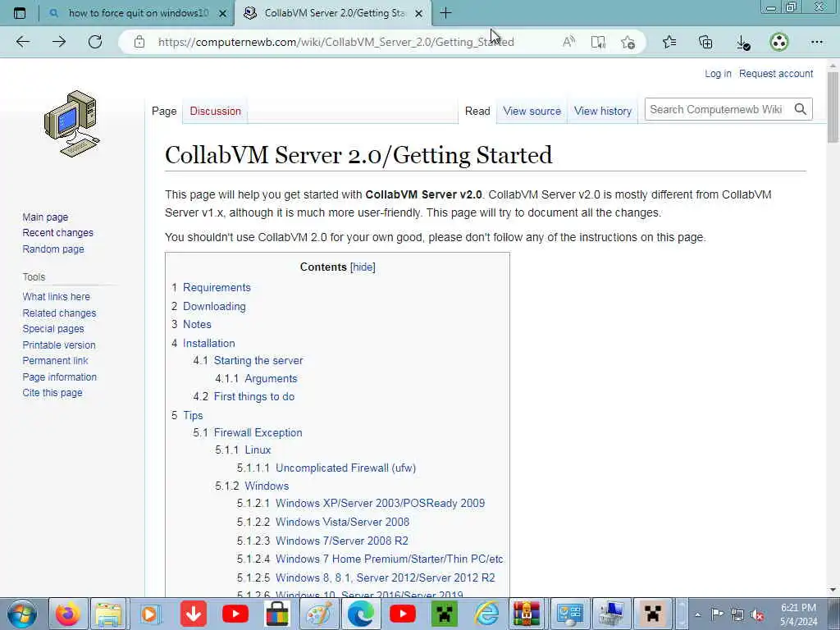The width and height of the screenshot is (840, 630).
Task: Jump to Downloading section
Action: point(214,306)
